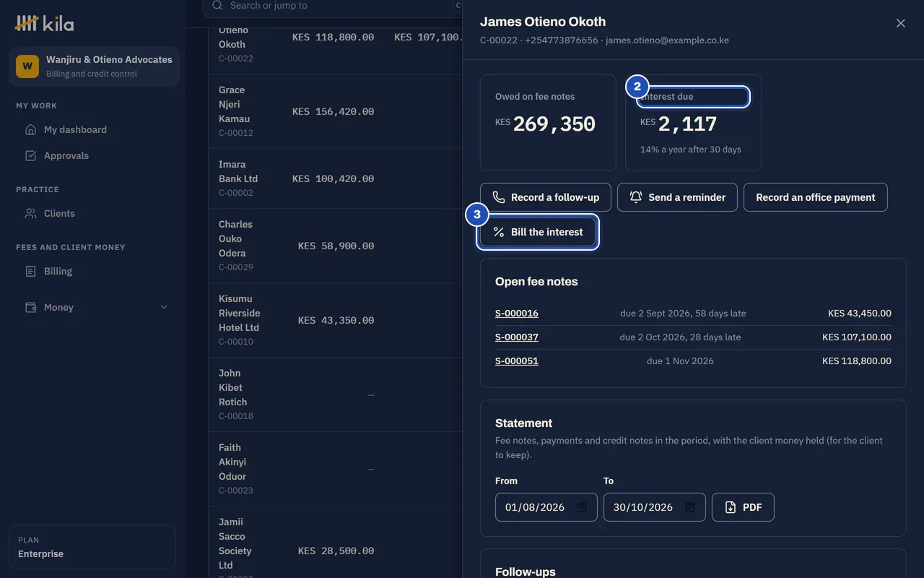This screenshot has height=578, width=924.
Task: Open fee note S-000051
Action: (517, 361)
